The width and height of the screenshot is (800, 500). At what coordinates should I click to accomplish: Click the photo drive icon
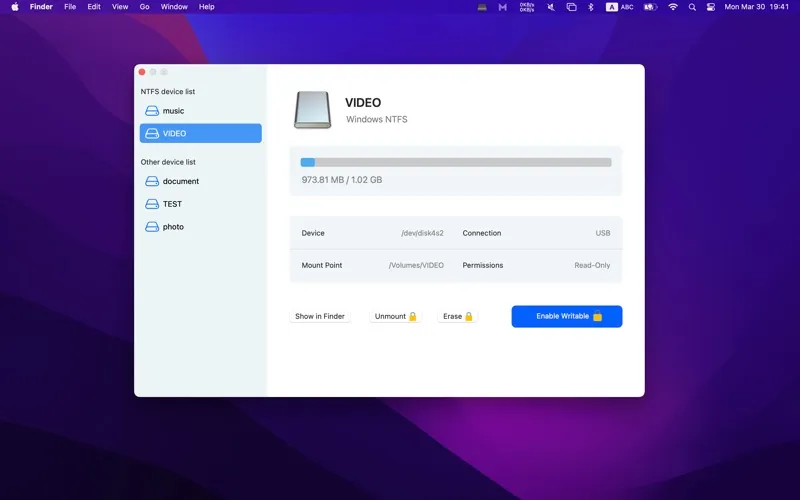pyautogui.click(x=152, y=227)
